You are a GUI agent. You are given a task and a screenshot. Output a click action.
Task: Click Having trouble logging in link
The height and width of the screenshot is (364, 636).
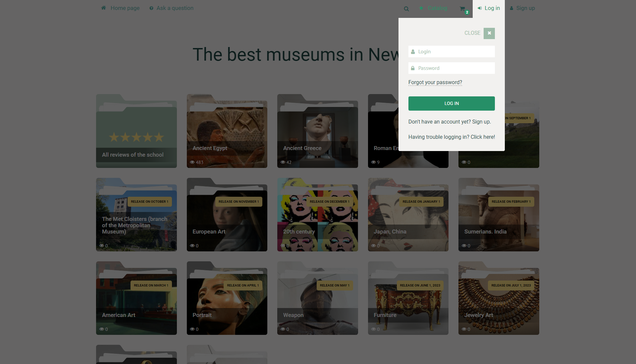451,137
